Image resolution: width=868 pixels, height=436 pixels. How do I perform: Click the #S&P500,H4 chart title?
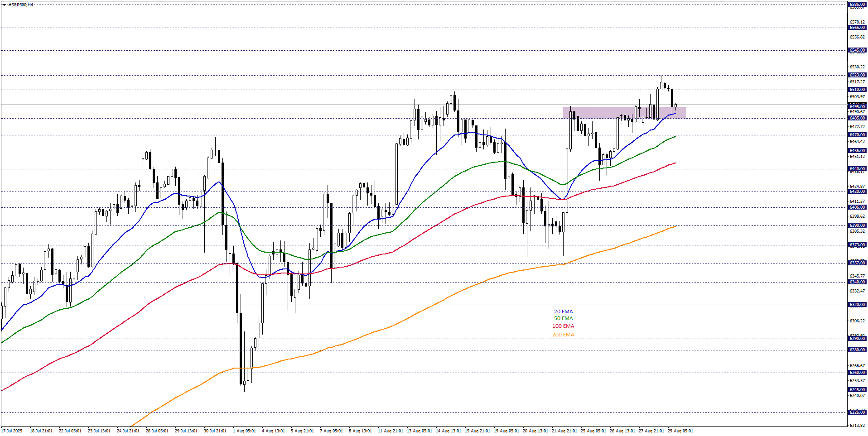21,5
